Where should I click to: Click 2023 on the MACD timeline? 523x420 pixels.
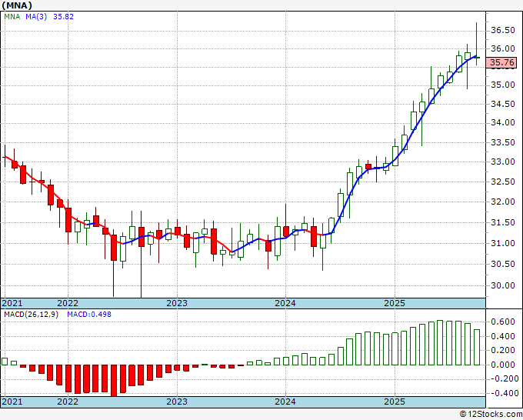tap(177, 402)
